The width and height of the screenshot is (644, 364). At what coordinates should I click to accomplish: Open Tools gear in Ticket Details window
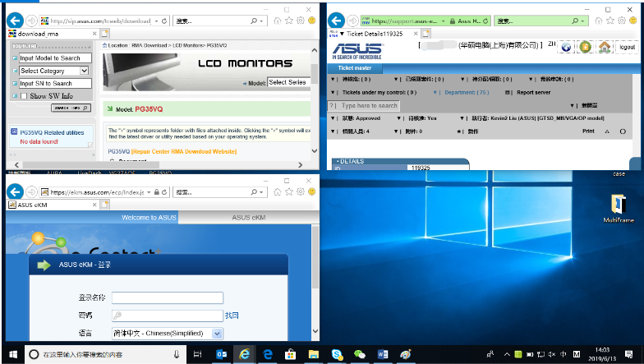tap(622, 21)
